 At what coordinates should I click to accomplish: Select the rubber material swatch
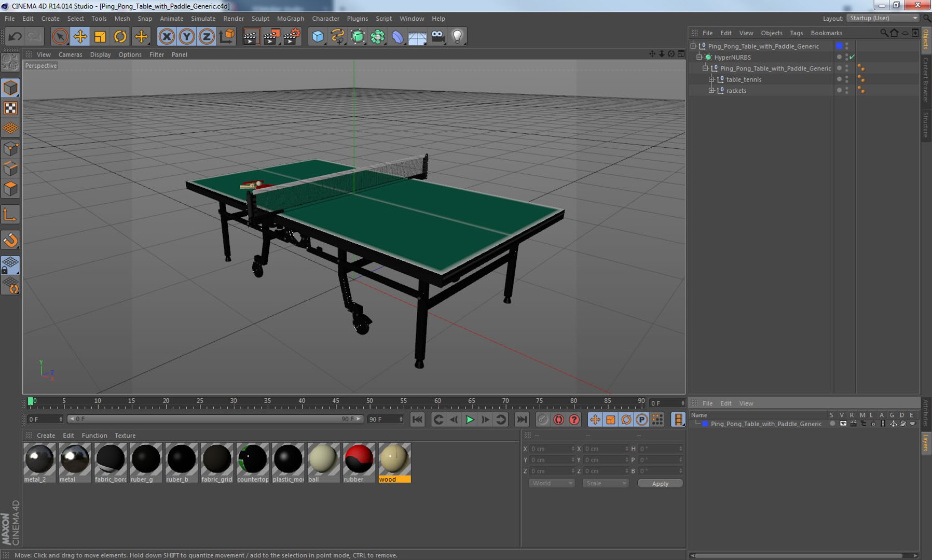pos(359,463)
